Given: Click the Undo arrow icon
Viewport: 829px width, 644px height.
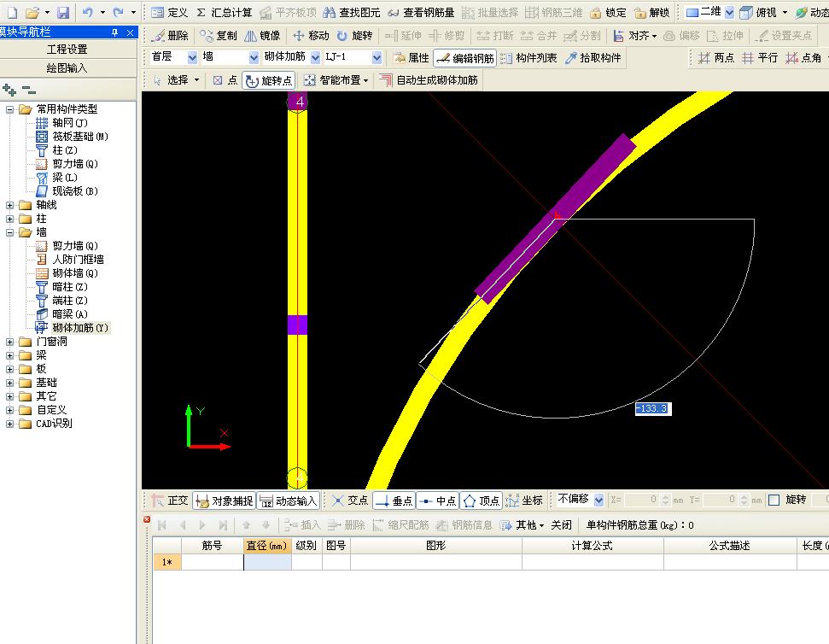Looking at the screenshot, I should tap(88, 12).
